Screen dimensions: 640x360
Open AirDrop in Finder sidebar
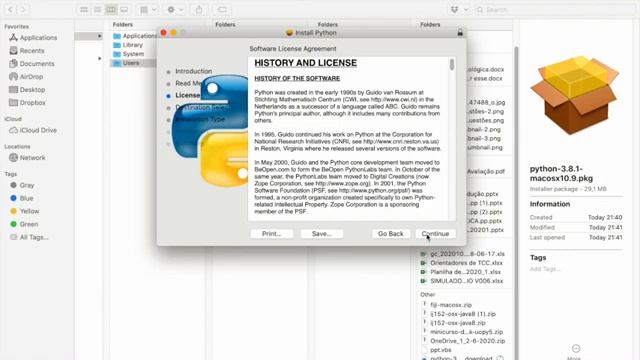[31, 77]
